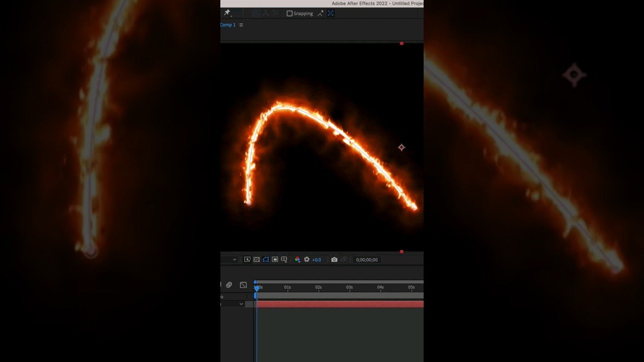
Task: Toggle Fast Previews button
Action: coord(247,259)
